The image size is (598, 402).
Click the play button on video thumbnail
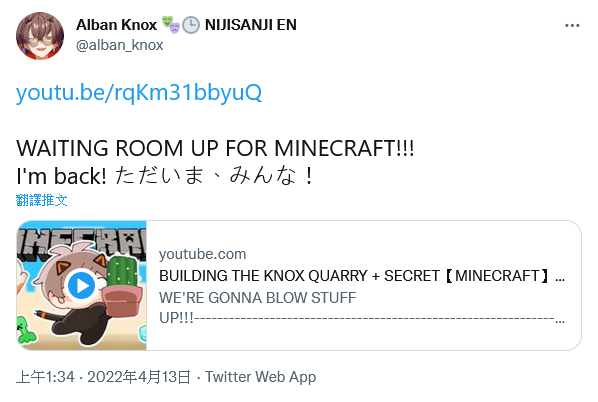81,285
